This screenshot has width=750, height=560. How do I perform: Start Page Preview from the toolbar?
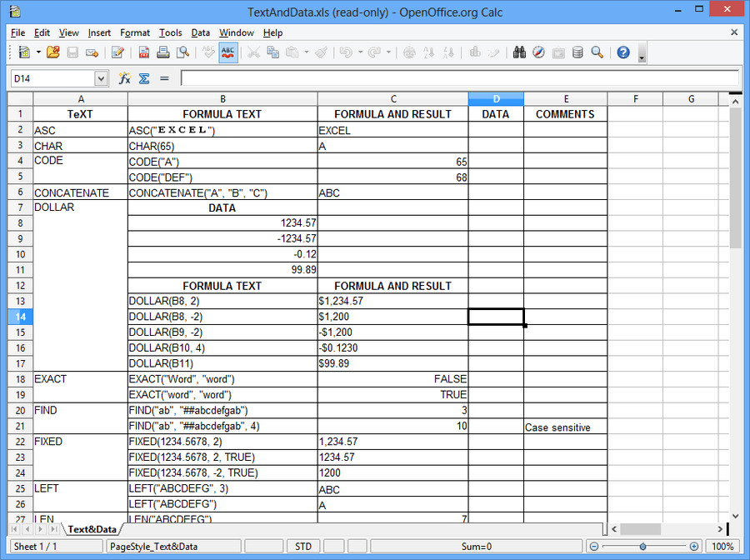point(183,52)
